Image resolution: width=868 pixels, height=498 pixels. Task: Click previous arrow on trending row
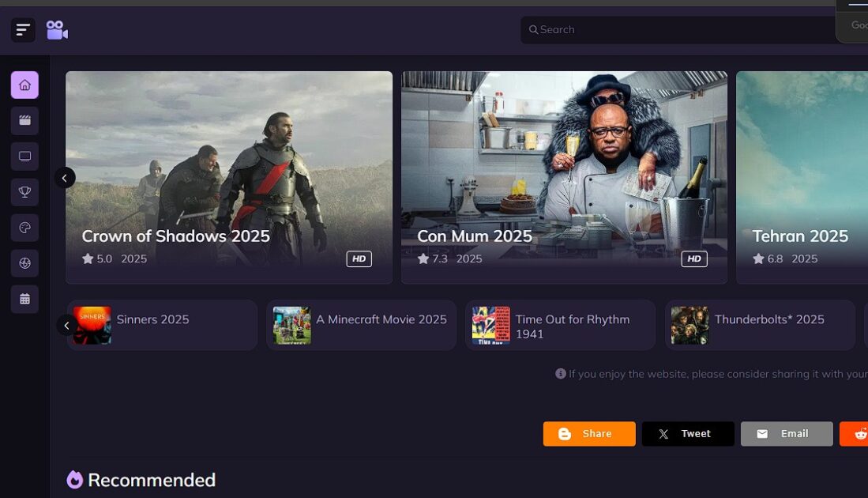(x=66, y=325)
